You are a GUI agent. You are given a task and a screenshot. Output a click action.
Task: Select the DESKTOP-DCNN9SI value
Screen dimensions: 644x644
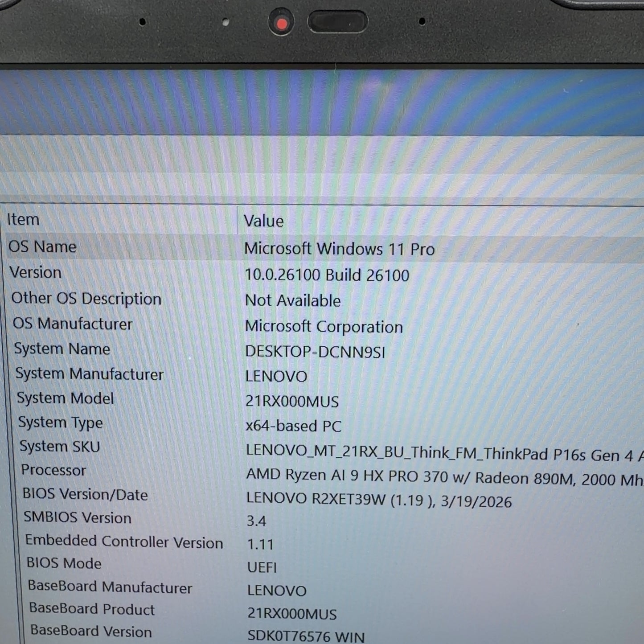(315, 352)
